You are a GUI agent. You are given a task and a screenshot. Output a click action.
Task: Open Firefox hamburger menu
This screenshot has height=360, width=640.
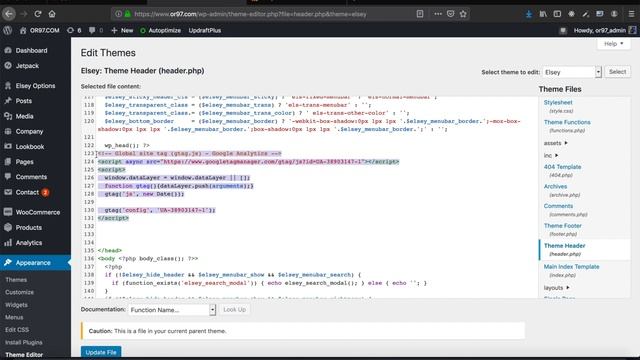click(x=631, y=14)
